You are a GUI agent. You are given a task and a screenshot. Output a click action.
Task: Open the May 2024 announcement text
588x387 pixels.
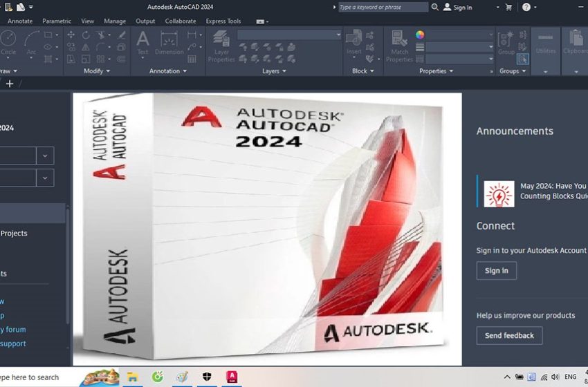pyautogui.click(x=553, y=191)
